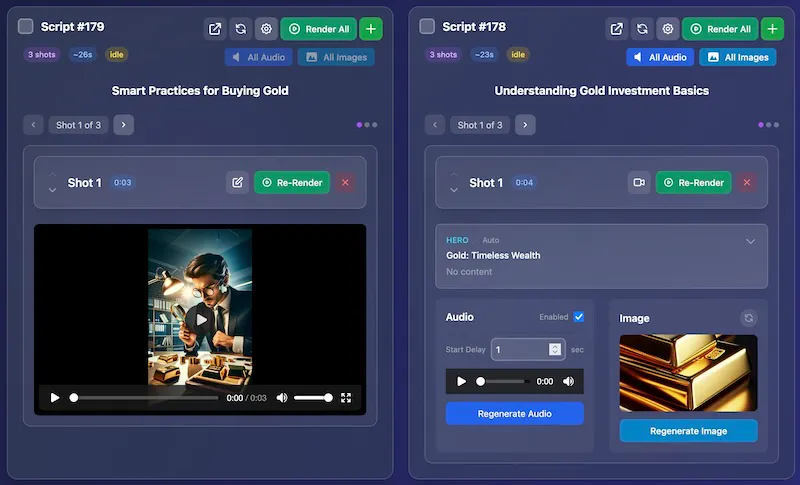Go to next shot in Script #178

pyautogui.click(x=525, y=125)
